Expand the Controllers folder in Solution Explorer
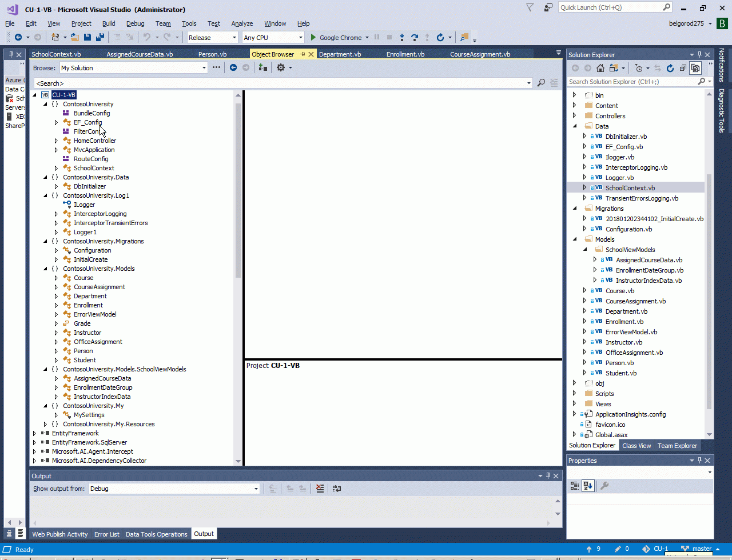The height and width of the screenshot is (560, 732). click(575, 116)
